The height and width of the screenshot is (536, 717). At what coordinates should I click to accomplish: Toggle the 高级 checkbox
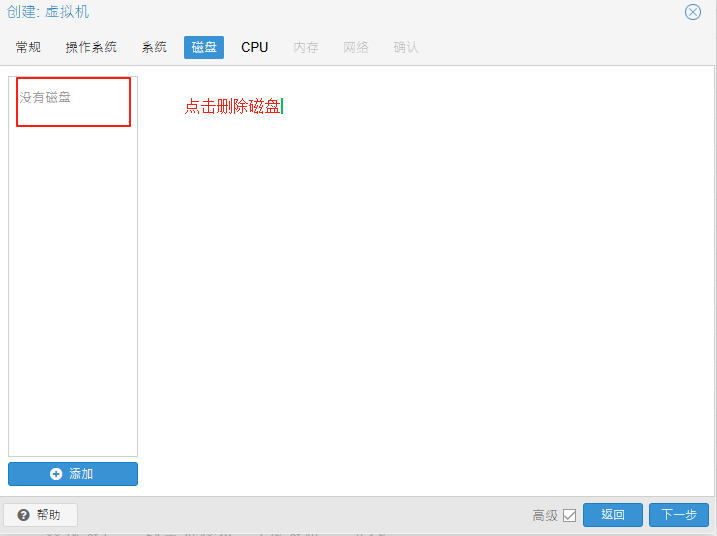570,516
